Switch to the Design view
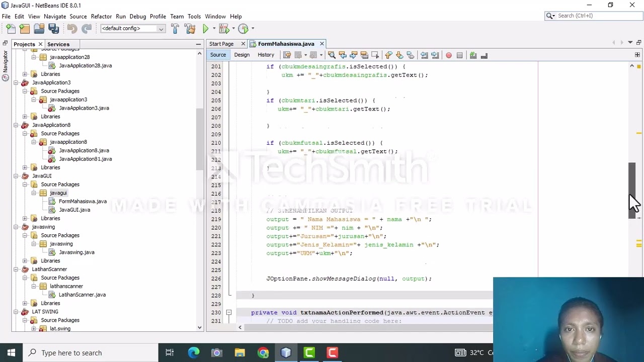This screenshot has height=362, width=644. (x=242, y=55)
